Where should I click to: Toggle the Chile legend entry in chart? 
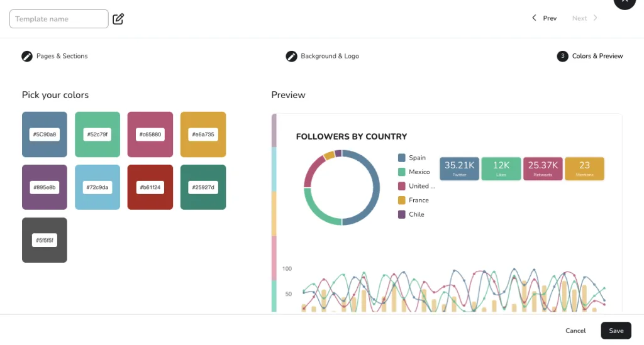tap(416, 214)
